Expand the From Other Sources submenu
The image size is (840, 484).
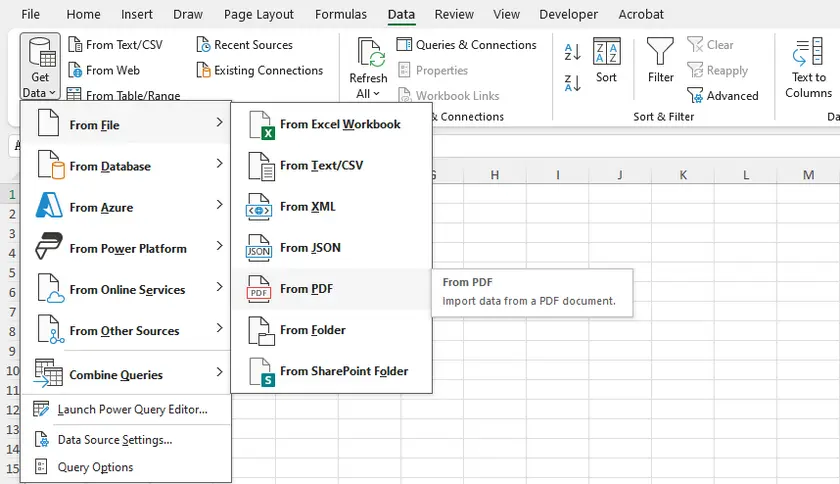(126, 331)
